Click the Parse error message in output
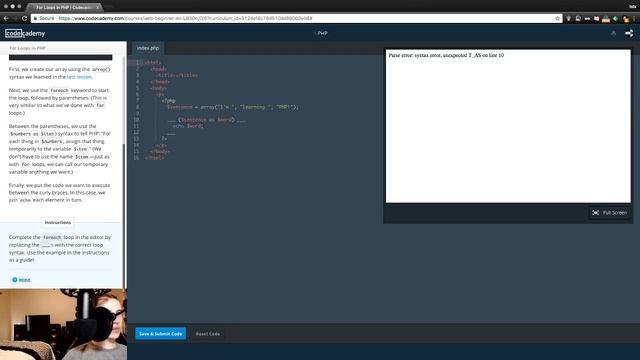The width and height of the screenshot is (640, 360). click(446, 55)
